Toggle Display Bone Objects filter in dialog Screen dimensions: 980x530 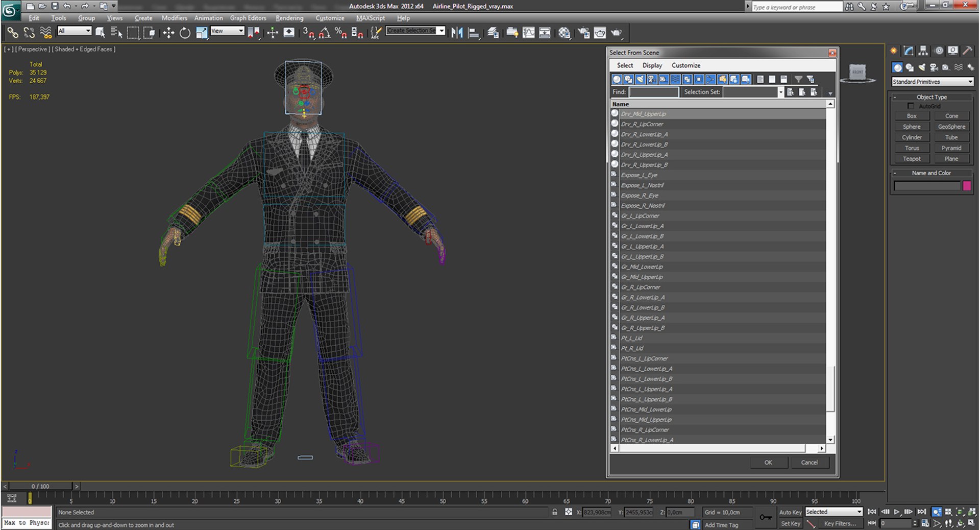[710, 79]
